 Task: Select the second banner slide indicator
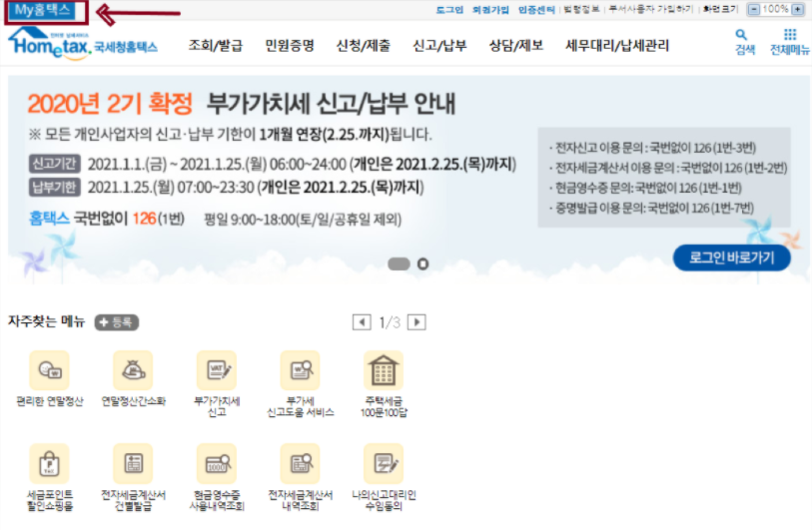[x=423, y=264]
